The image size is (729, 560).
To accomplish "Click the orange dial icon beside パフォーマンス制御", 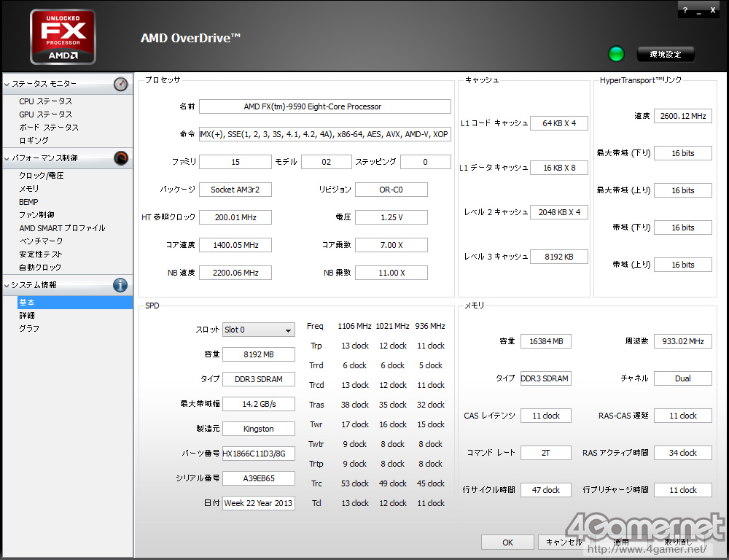I will [121, 158].
